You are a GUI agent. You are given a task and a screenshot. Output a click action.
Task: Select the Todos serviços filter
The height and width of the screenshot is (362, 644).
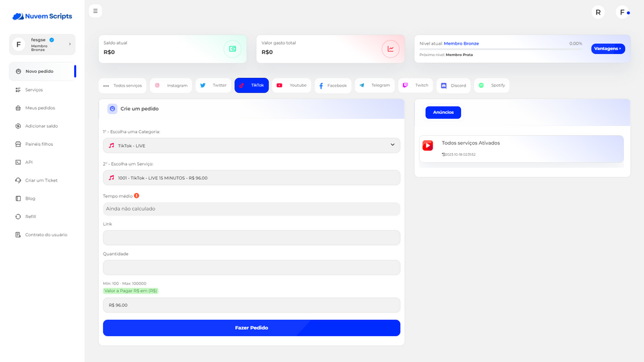click(x=122, y=85)
